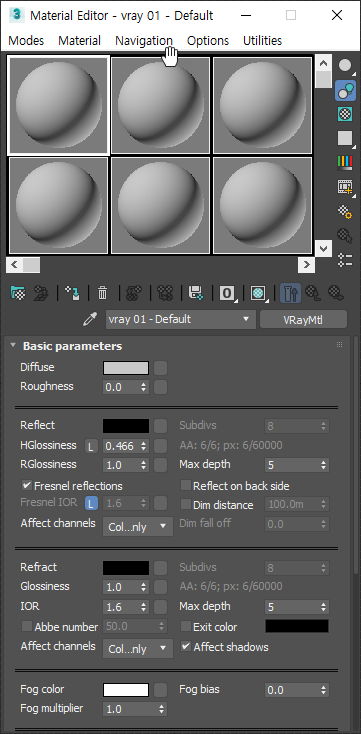
Task: Toggle Show Shaded Material in Viewport
Action: tap(258, 294)
